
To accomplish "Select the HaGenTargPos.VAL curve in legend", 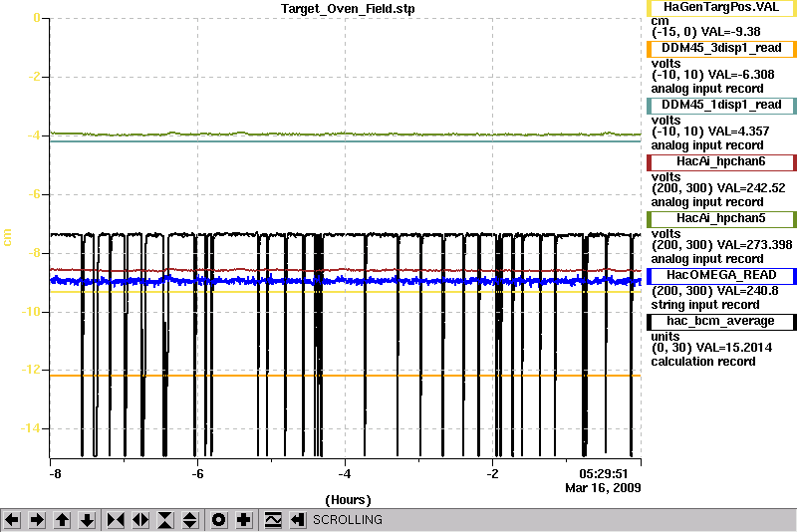I will coord(721,8).
